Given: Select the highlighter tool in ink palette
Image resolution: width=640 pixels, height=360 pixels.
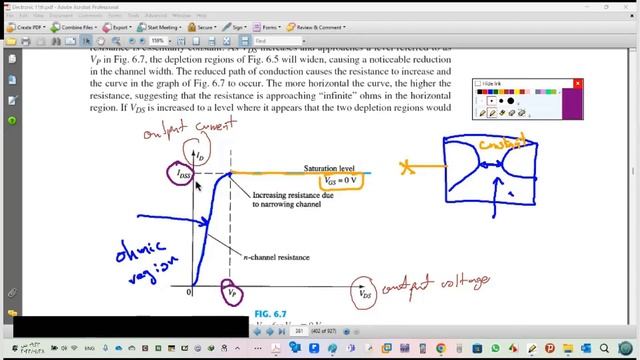Looking at the screenshot, I should tap(502, 113).
